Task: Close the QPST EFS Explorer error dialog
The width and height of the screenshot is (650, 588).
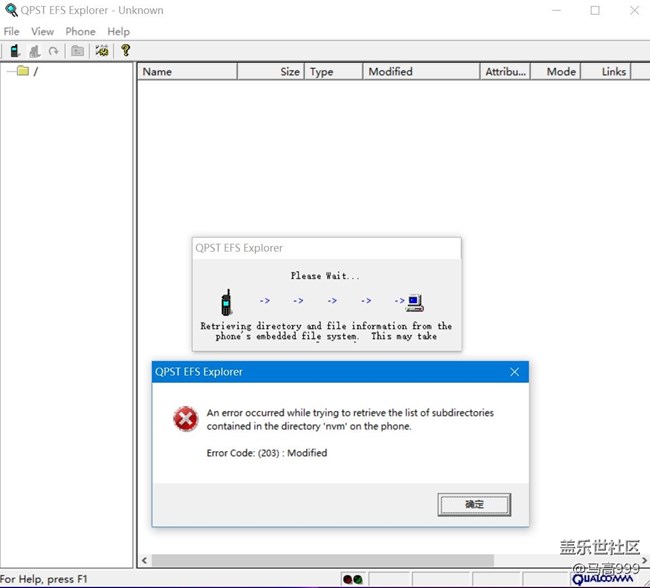Action: pos(514,372)
